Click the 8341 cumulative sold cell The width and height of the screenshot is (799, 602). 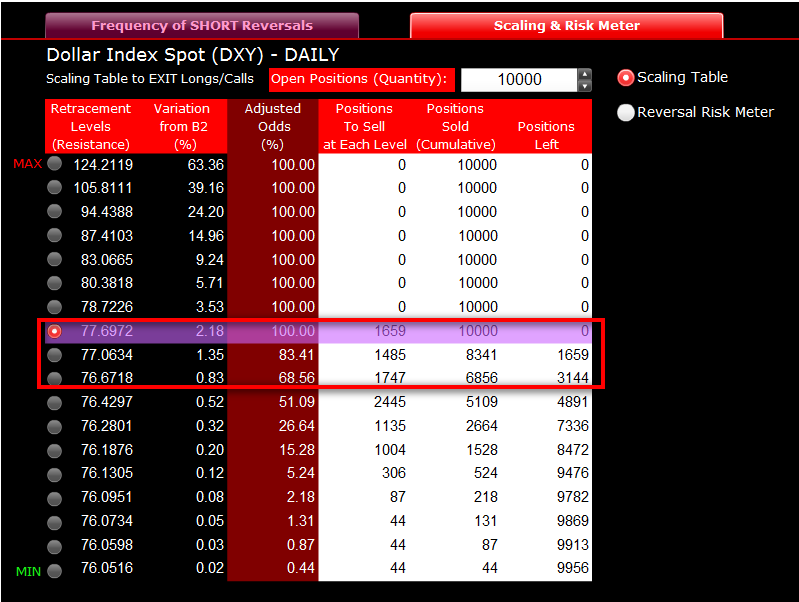click(x=482, y=355)
